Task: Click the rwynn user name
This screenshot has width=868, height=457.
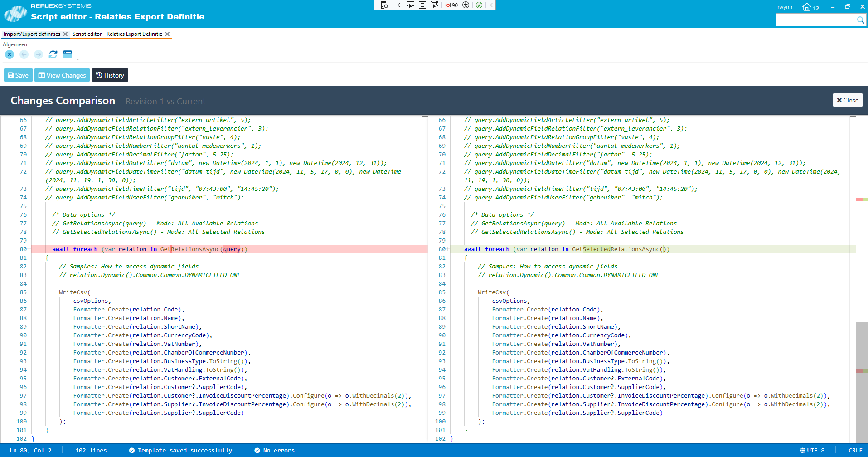Action: [x=785, y=7]
